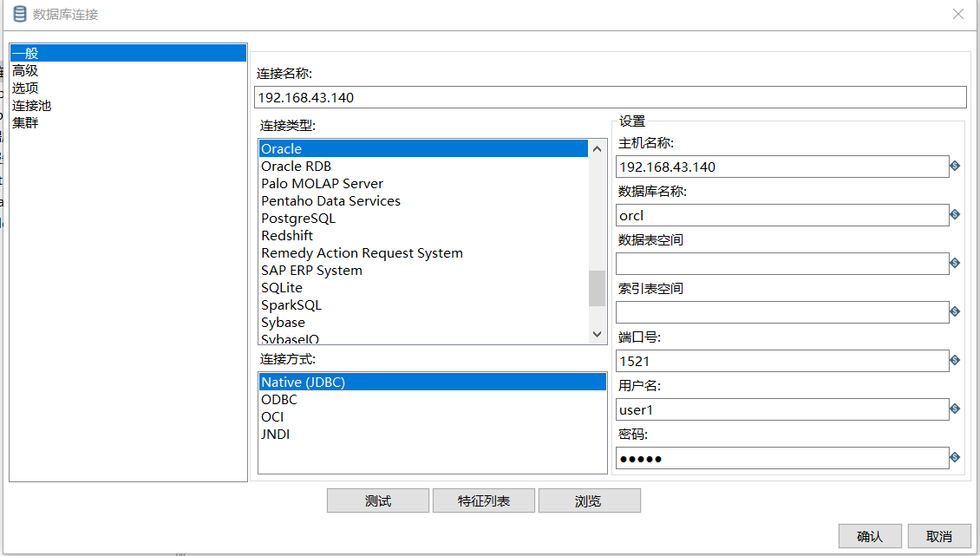Viewport: 980px width, 556px height.
Task: Cancel the dialog with 取消
Action: (938, 536)
